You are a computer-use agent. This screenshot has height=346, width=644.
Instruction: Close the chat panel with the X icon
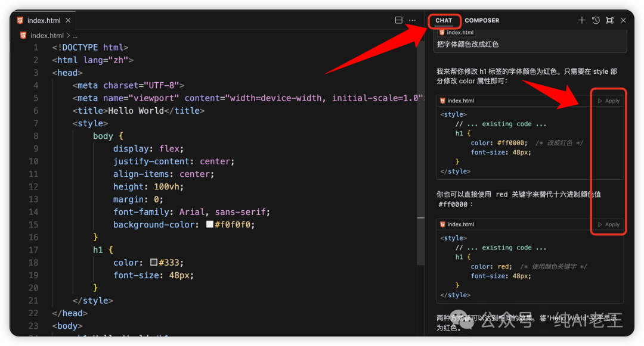coord(623,20)
